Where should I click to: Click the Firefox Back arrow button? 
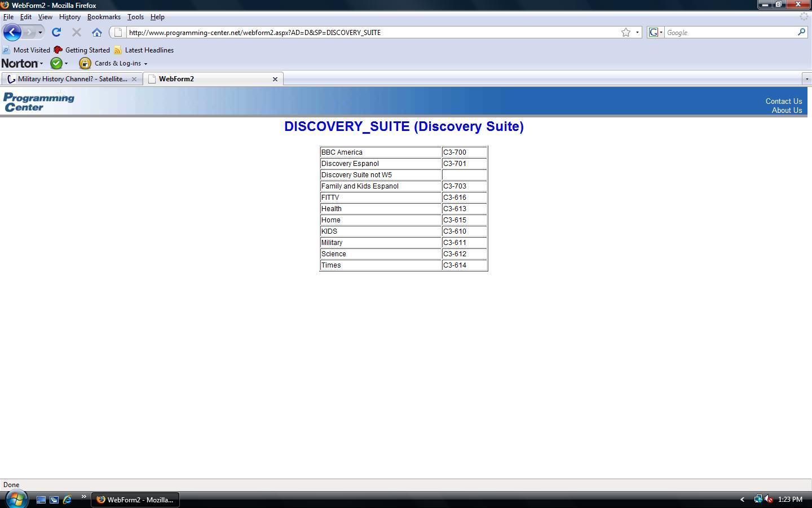click(x=12, y=32)
